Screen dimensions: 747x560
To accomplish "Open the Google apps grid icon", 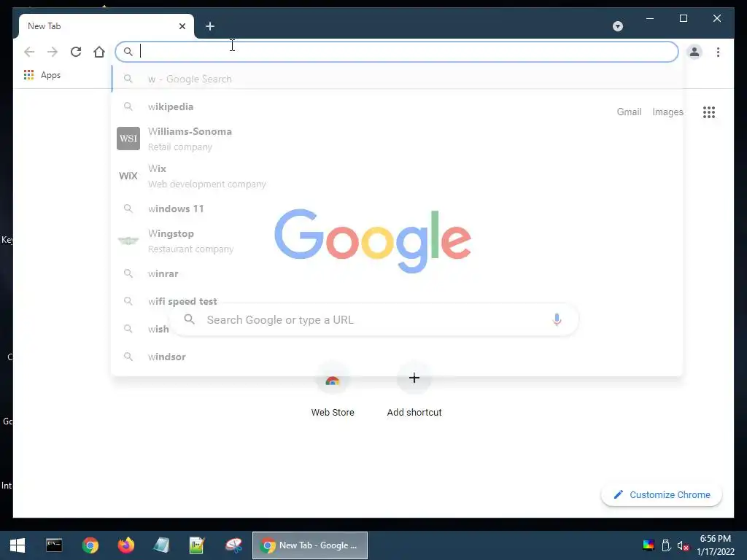I will pos(709,112).
